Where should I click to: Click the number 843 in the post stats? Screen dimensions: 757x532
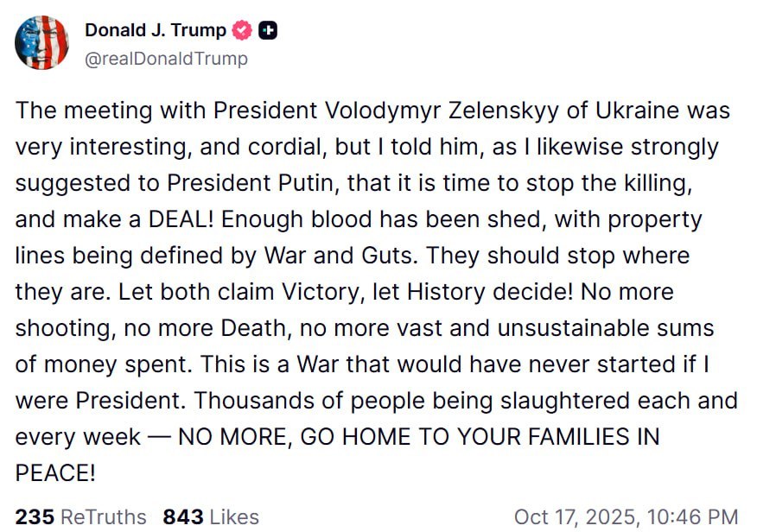183,517
